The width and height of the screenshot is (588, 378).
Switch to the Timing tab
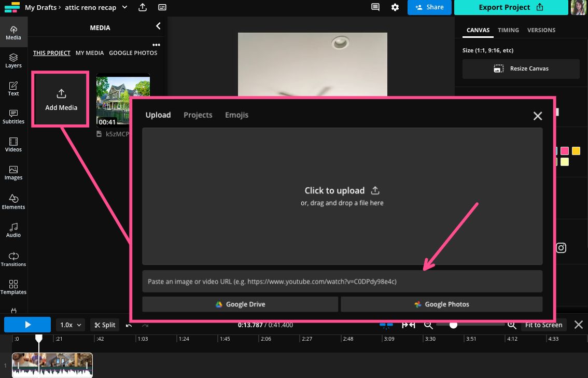[508, 30]
